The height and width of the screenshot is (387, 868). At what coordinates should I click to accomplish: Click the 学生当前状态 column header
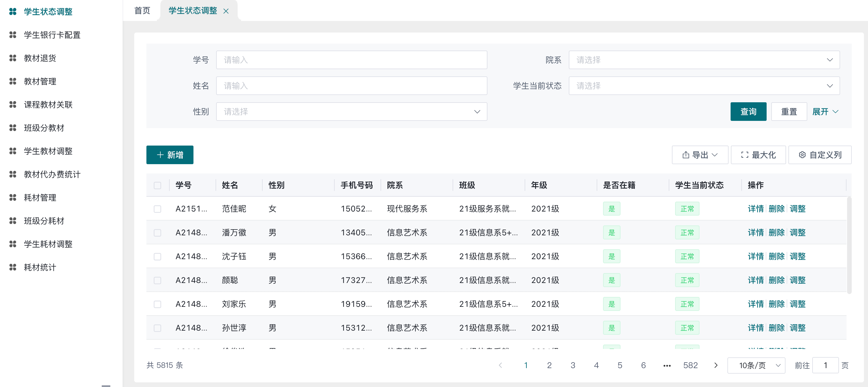(699, 185)
